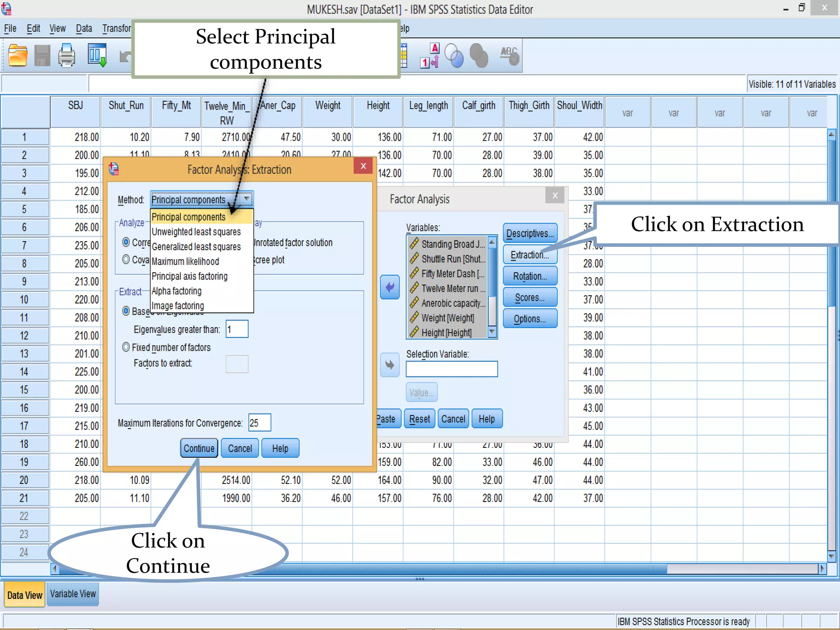Select the SBJ column header

click(75, 112)
